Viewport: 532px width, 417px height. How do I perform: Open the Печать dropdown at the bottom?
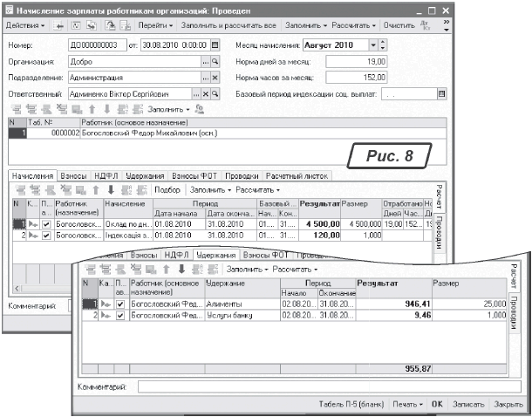(x=409, y=405)
